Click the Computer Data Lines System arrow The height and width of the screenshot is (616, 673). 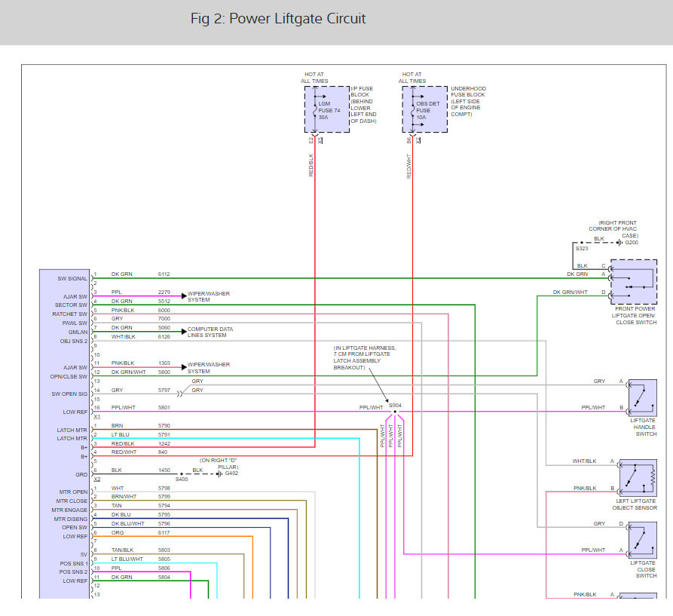coord(184,332)
